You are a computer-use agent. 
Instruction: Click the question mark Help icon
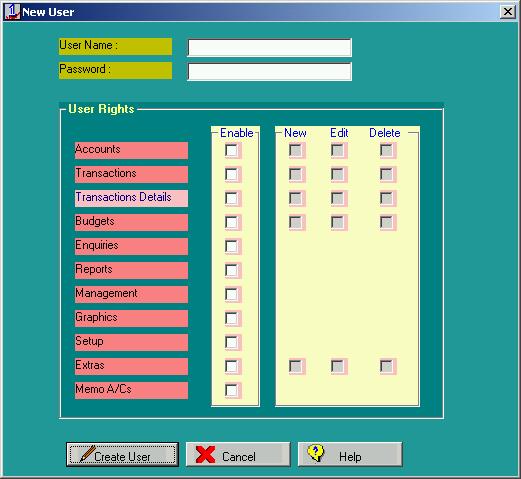[316, 453]
